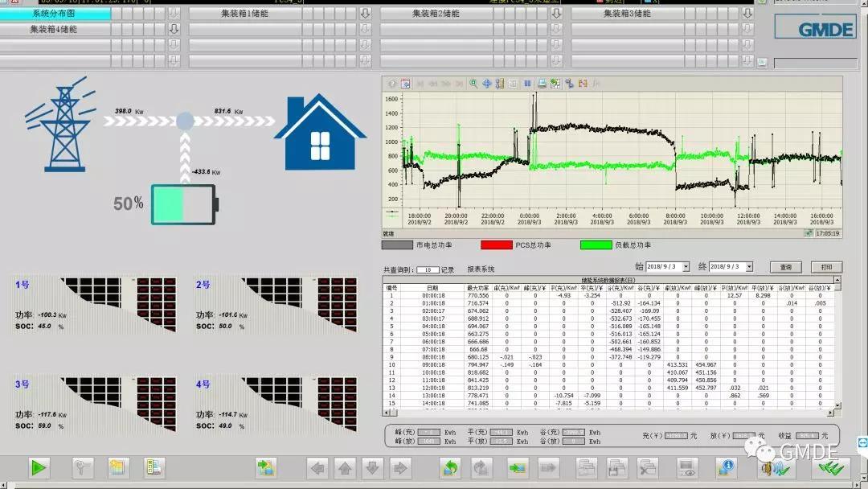Click the pause icon in chart toolbar
The width and height of the screenshot is (868, 489).
(528, 84)
